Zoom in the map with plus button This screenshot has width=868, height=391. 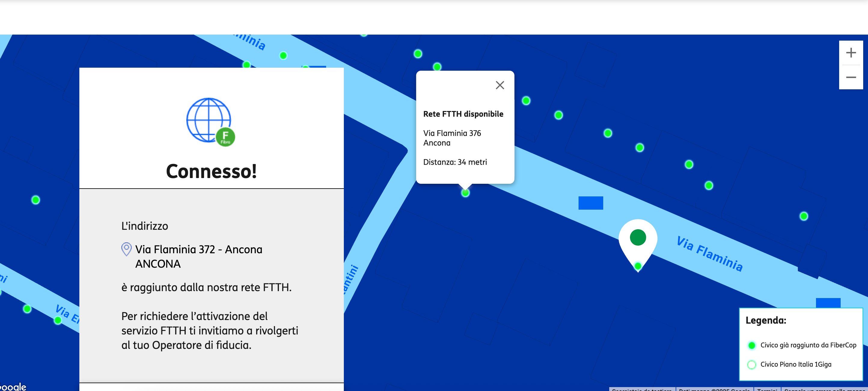click(x=851, y=53)
